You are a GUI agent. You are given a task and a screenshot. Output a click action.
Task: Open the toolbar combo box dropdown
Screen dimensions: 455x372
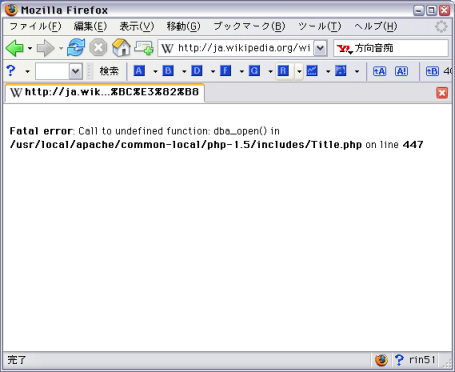[x=76, y=71]
